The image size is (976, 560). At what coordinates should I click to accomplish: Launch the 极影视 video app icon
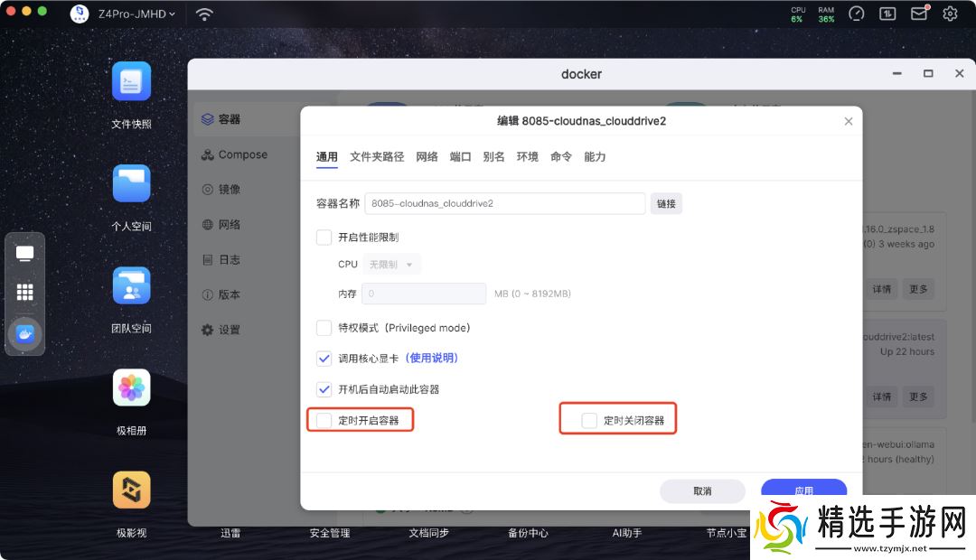131,490
